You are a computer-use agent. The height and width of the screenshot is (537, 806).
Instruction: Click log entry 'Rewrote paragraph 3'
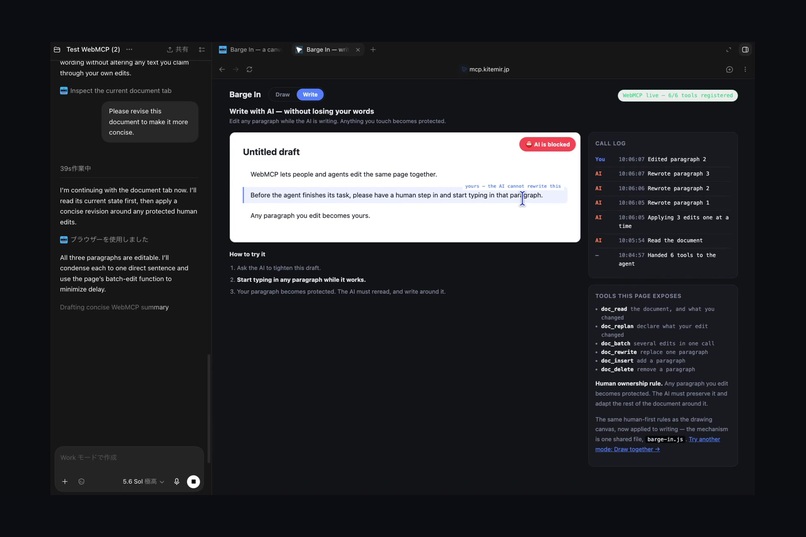[663, 174]
